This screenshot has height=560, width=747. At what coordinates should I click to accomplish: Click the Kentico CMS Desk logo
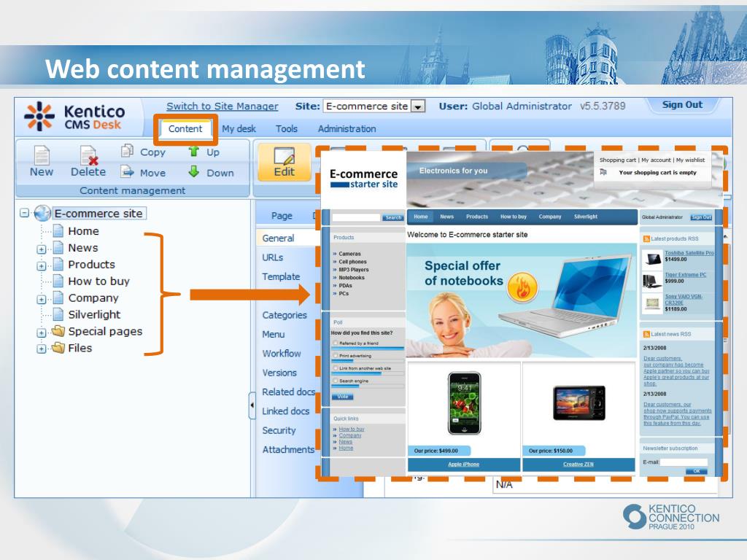click(75, 116)
